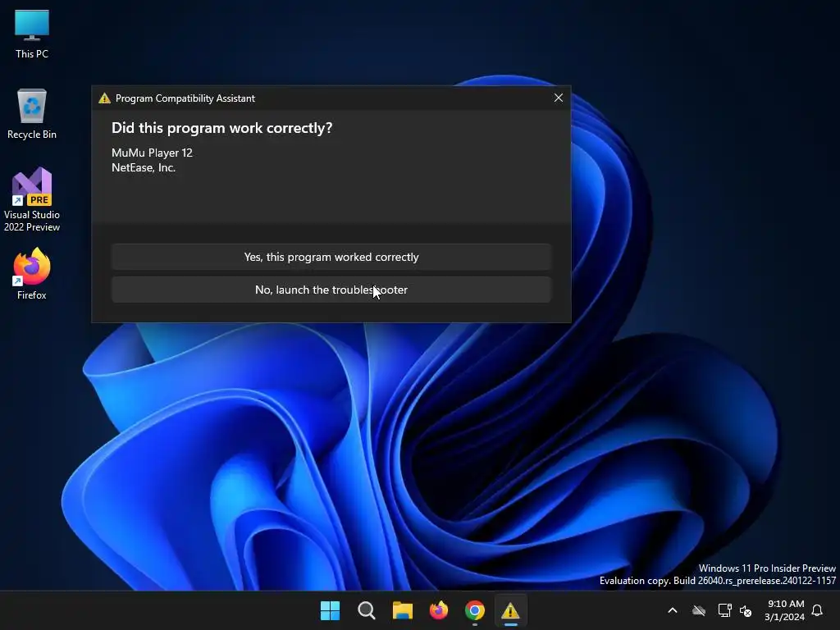Open the clock showing 9:10 AM
The width and height of the screenshot is (840, 630).
click(x=785, y=610)
